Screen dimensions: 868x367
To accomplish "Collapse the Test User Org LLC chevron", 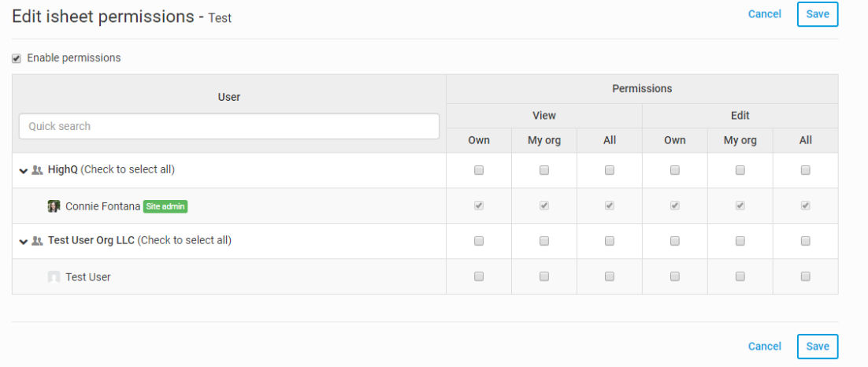I will click(24, 242).
